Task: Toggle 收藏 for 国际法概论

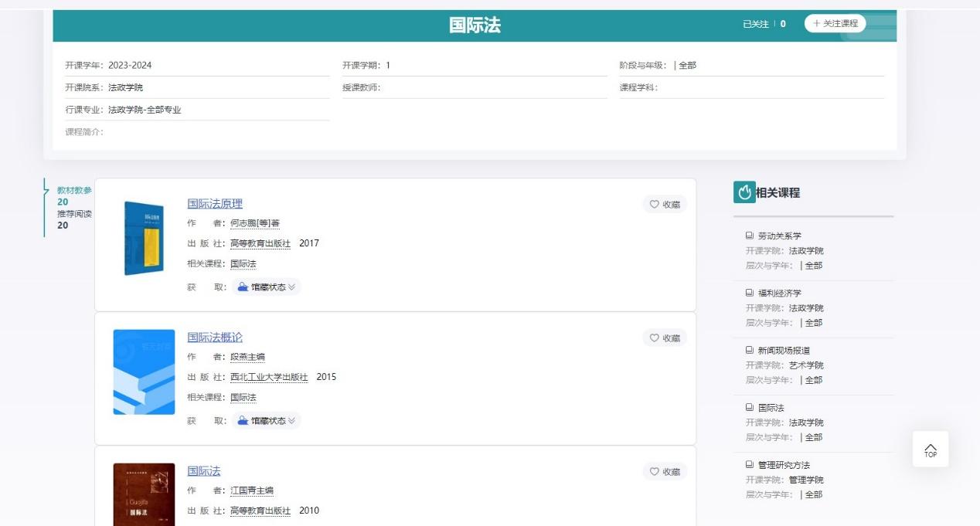Action: (665, 338)
